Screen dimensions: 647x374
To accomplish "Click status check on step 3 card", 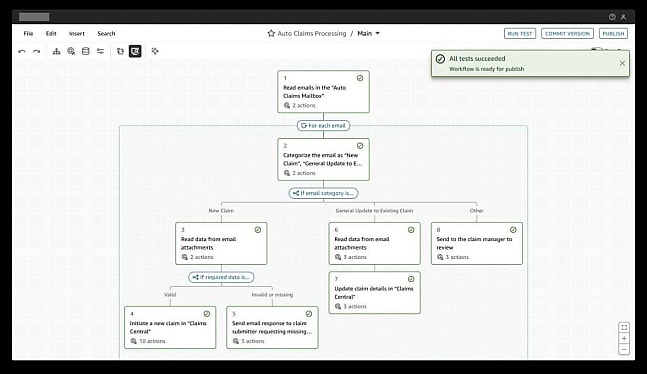I will [x=257, y=230].
